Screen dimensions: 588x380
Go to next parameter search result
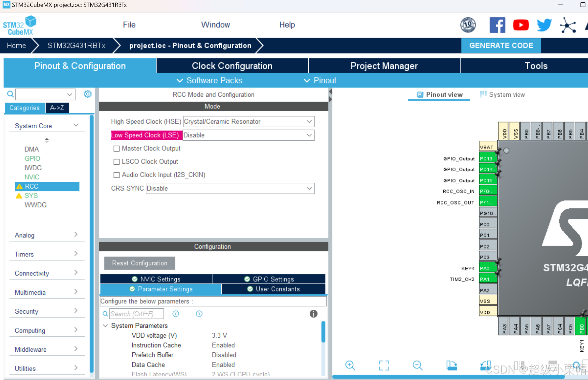(199, 314)
